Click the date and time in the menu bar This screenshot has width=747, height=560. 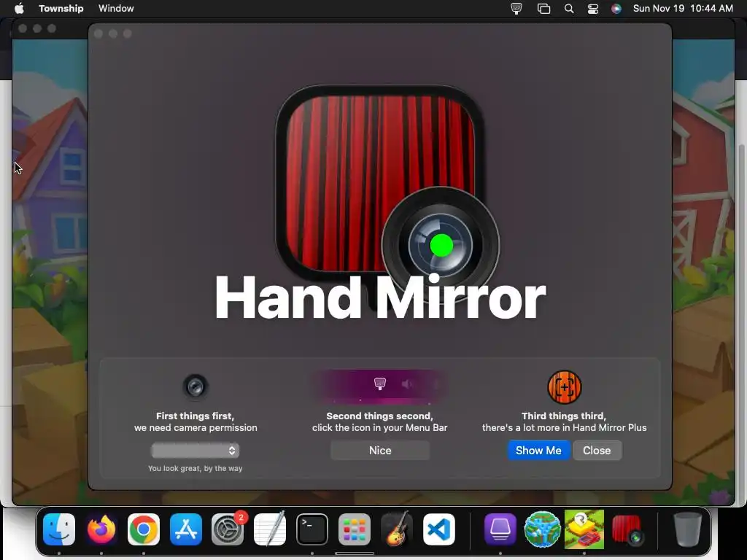[x=683, y=9]
